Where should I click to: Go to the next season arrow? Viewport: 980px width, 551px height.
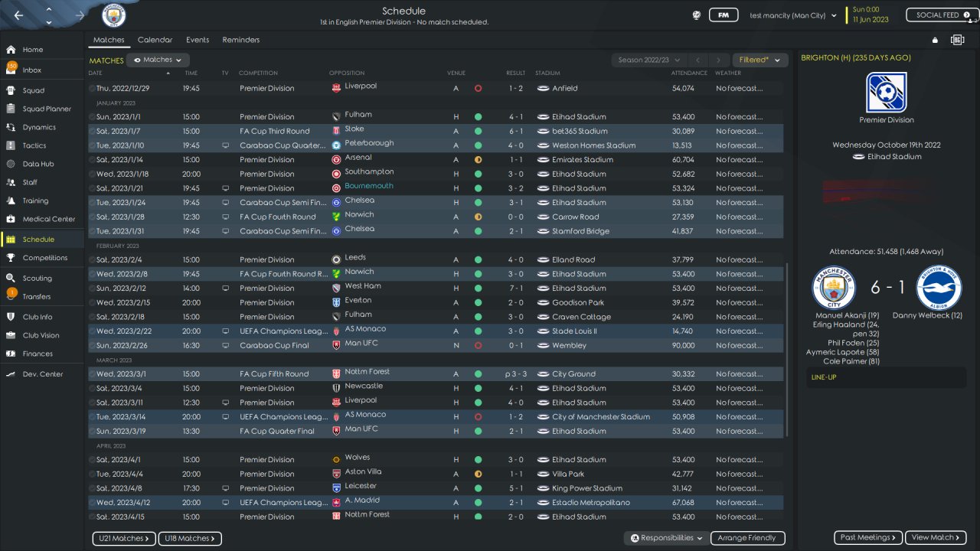pyautogui.click(x=718, y=60)
